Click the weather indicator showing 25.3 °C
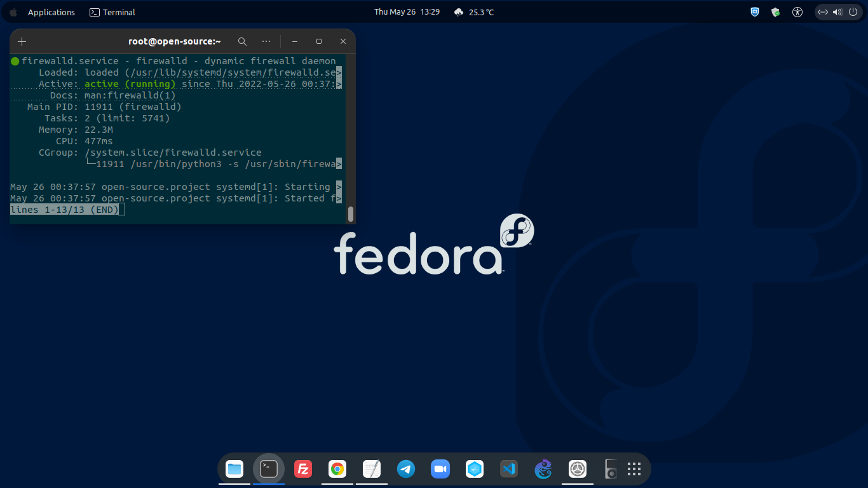Viewport: 868px width, 488px height. tap(474, 12)
